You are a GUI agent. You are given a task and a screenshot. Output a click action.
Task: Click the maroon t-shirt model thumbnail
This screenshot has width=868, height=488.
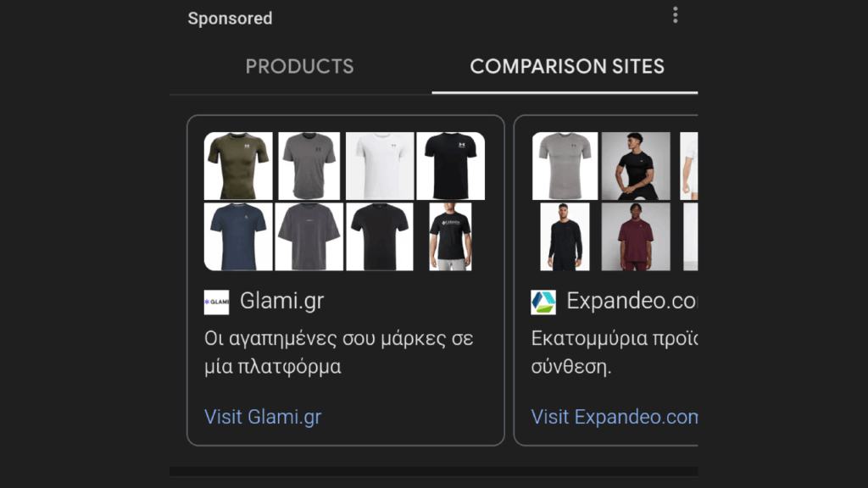637,236
